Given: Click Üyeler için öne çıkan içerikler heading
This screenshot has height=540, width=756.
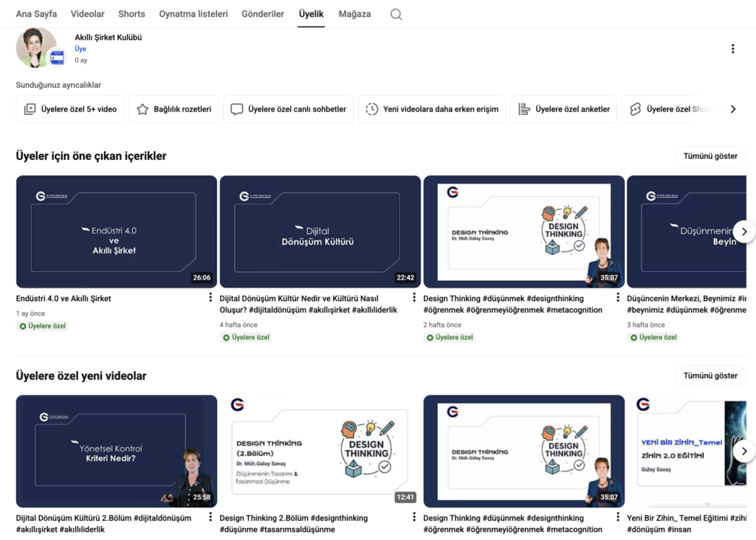Looking at the screenshot, I should pyautogui.click(x=91, y=156).
